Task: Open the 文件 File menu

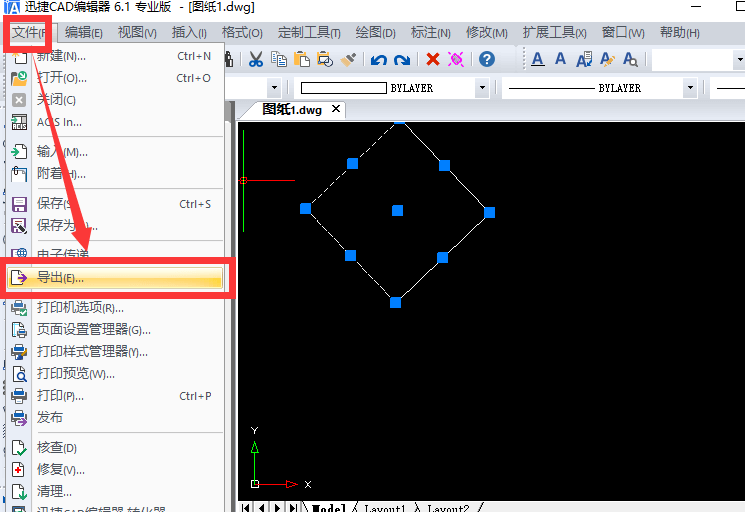Action: [x=29, y=33]
